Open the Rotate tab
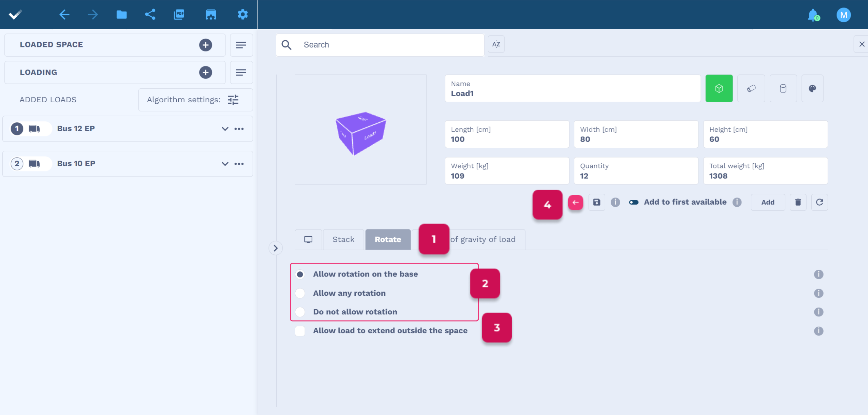Image resolution: width=868 pixels, height=415 pixels. (x=388, y=240)
